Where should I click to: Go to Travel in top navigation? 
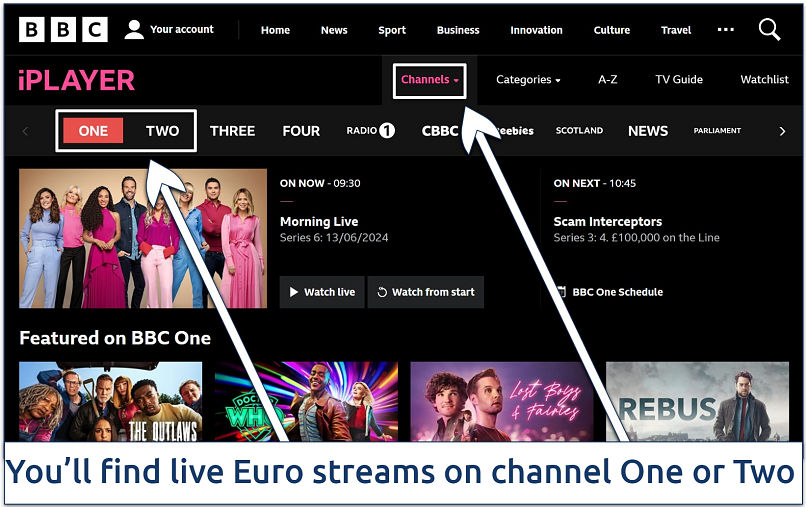pos(676,30)
